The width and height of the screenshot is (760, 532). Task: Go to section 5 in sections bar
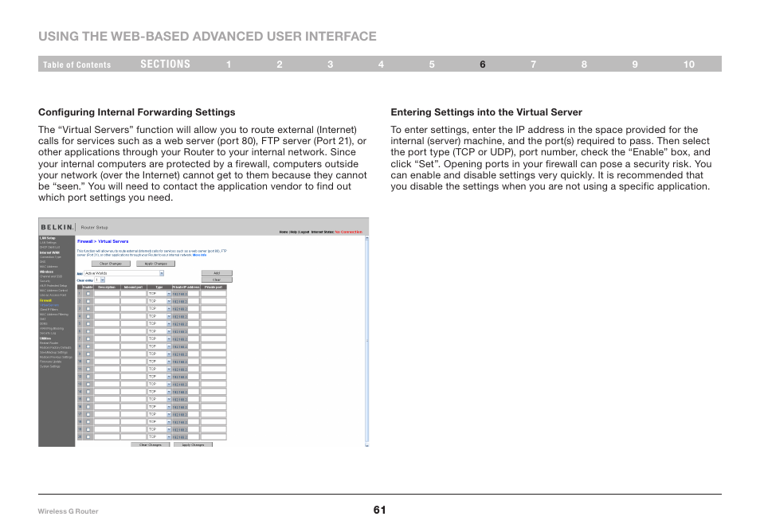(x=432, y=65)
